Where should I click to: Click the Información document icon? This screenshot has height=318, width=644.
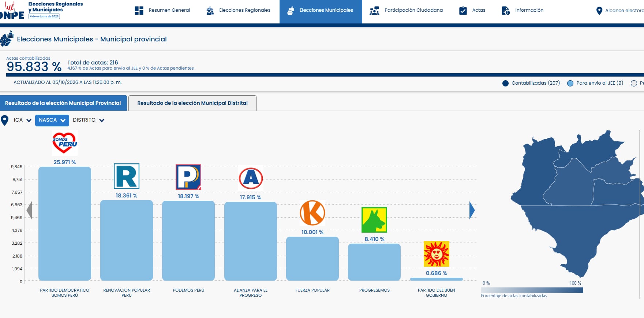(506, 11)
